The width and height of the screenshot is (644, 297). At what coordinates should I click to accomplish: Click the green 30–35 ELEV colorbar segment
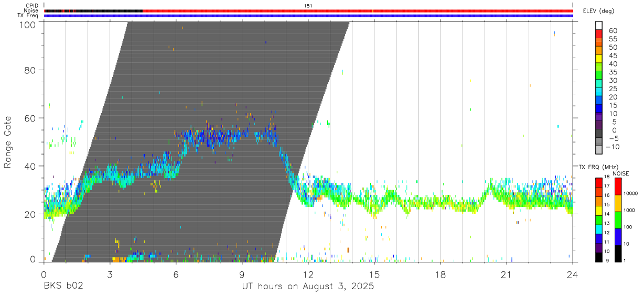599,75
